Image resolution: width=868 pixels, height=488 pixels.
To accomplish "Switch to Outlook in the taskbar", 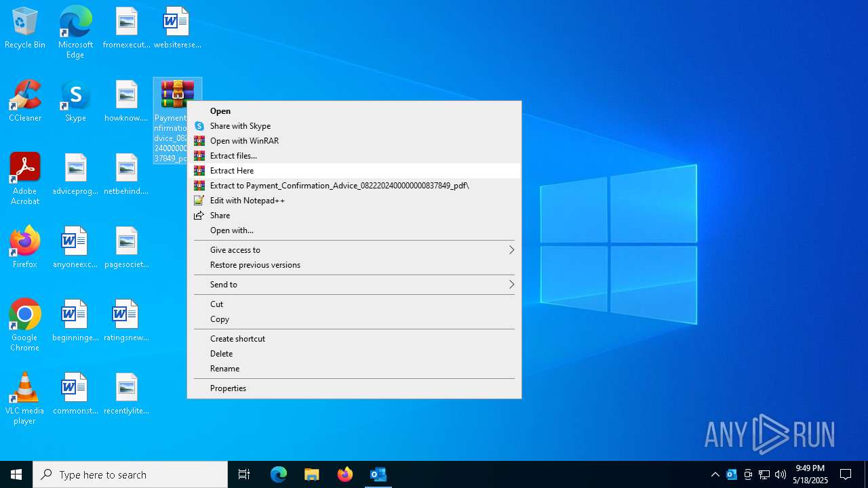I will click(378, 474).
